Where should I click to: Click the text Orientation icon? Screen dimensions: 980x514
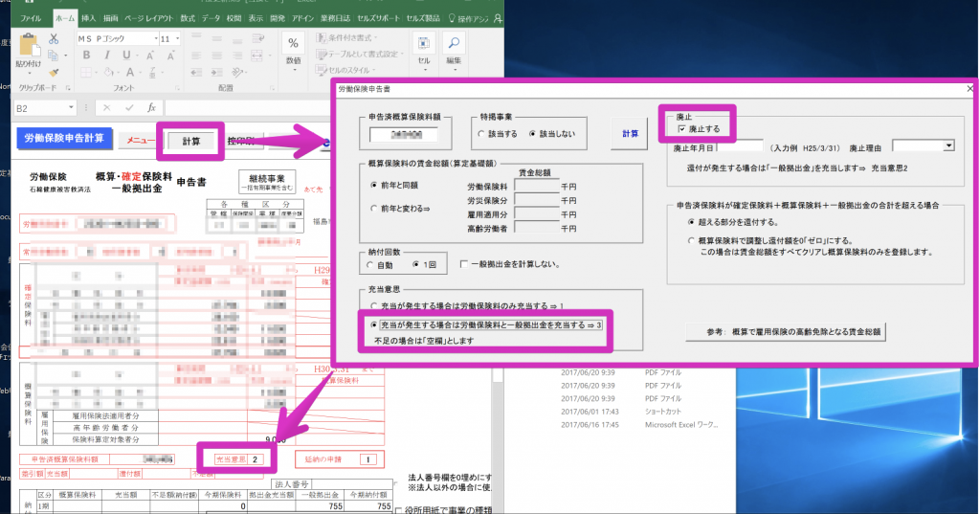coord(237,73)
